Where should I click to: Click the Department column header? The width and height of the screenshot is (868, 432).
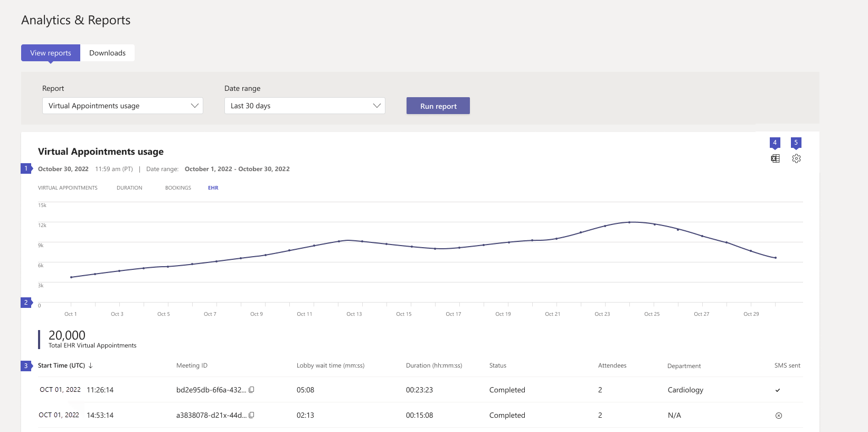684,366
